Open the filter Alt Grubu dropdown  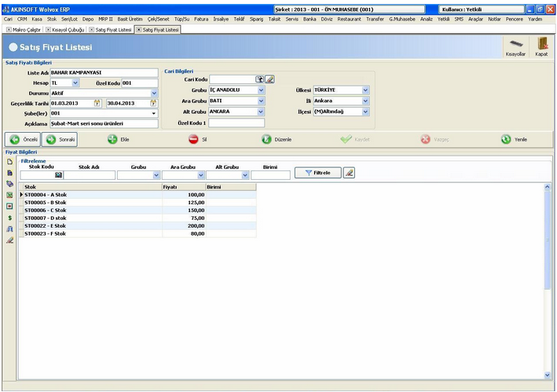[245, 175]
